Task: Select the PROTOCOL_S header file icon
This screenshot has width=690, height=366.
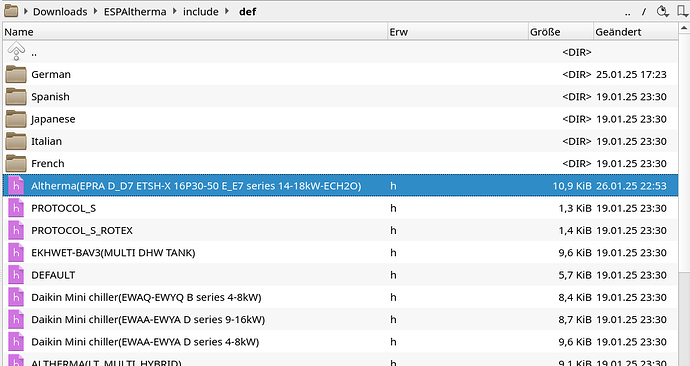Action: click(x=16, y=208)
